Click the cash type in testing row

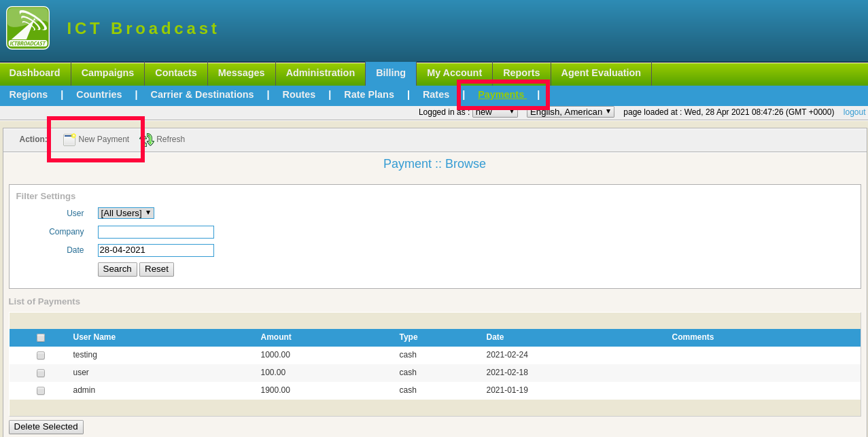[408, 355]
